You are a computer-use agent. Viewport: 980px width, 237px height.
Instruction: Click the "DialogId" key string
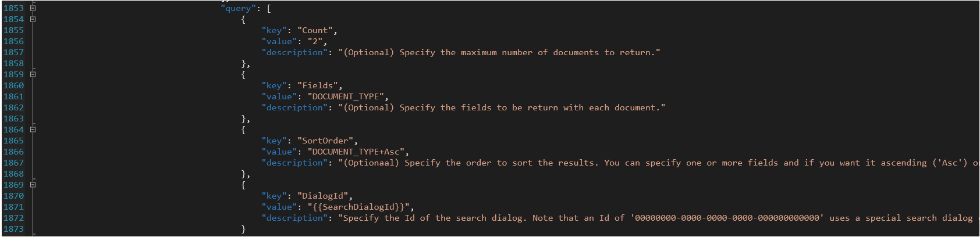pyautogui.click(x=322, y=196)
